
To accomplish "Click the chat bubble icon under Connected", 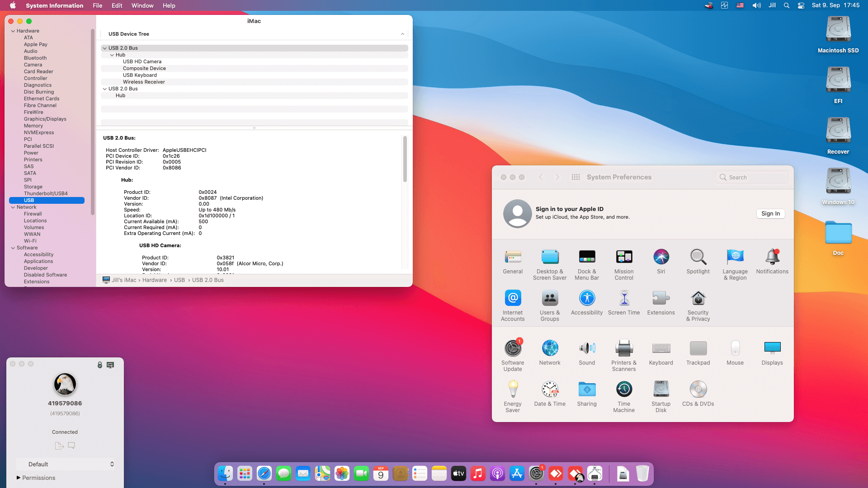I will pyautogui.click(x=71, y=446).
